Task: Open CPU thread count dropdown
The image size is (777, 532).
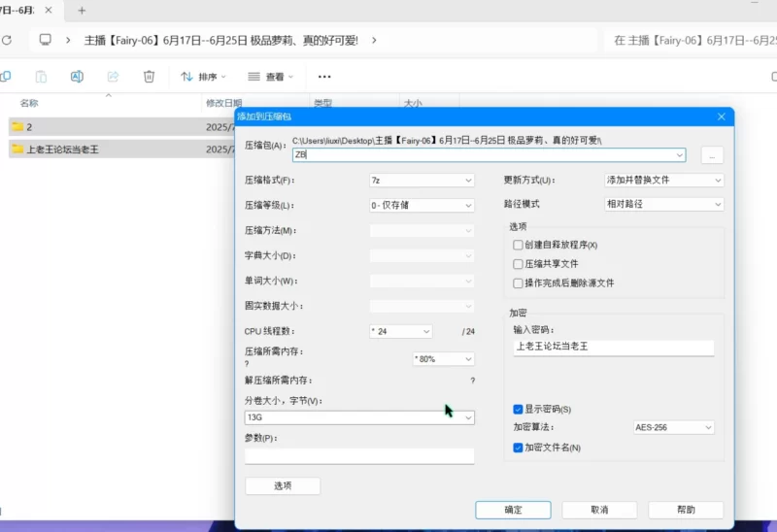Action: tap(400, 331)
